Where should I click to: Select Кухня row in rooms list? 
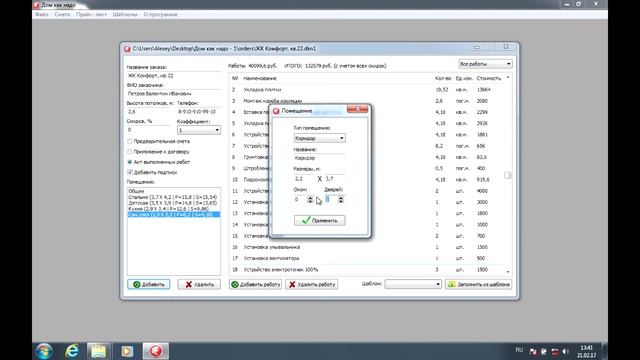point(173,209)
